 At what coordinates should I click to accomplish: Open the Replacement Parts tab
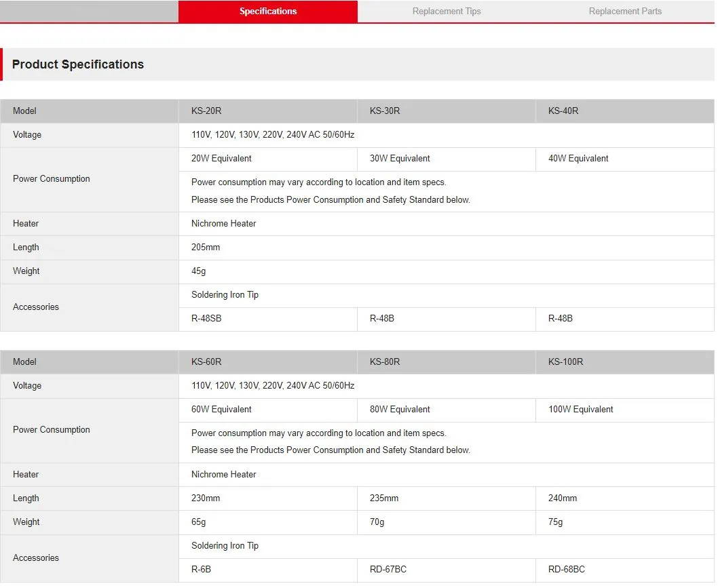pos(625,12)
